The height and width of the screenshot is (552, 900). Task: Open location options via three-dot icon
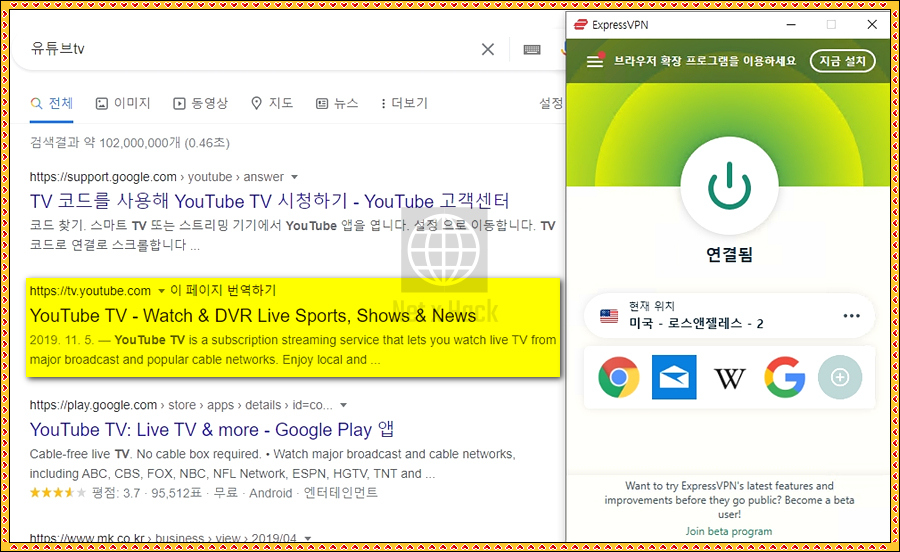click(x=852, y=316)
